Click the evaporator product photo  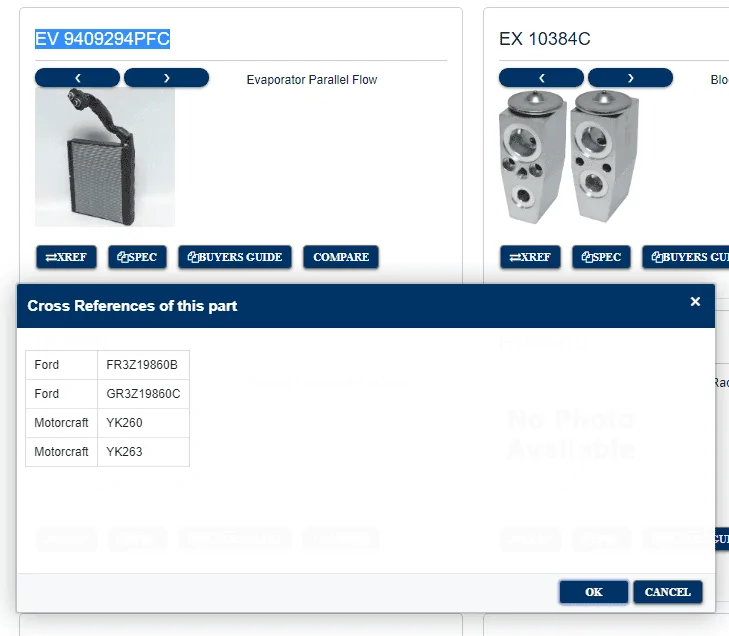(x=105, y=157)
